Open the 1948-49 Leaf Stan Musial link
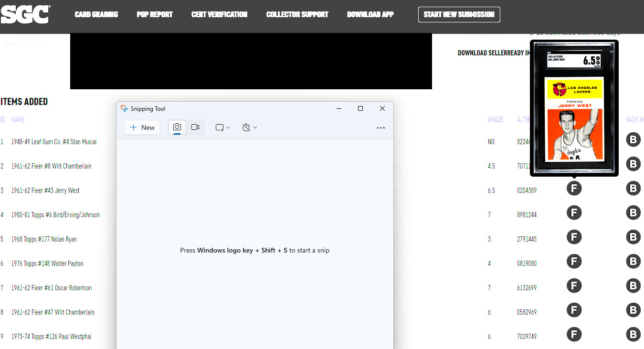This screenshot has width=644, height=349. pyautogui.click(x=54, y=142)
